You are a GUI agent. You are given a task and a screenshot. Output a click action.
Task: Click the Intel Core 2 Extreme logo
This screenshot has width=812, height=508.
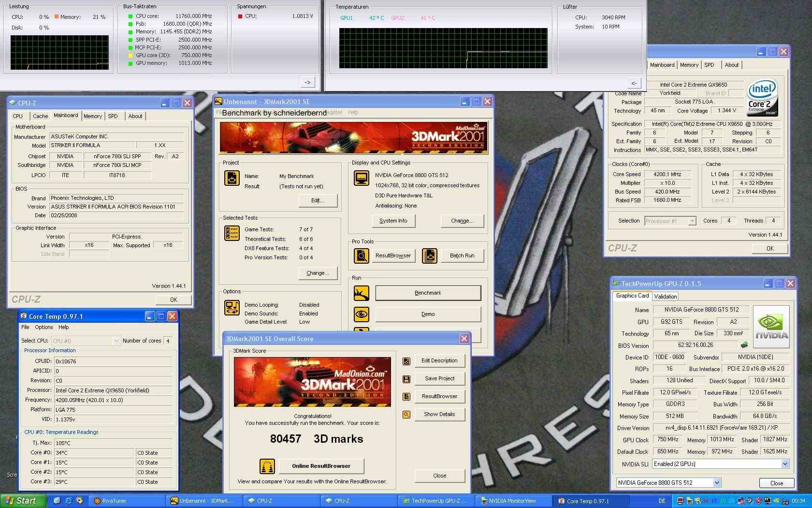pyautogui.click(x=763, y=98)
